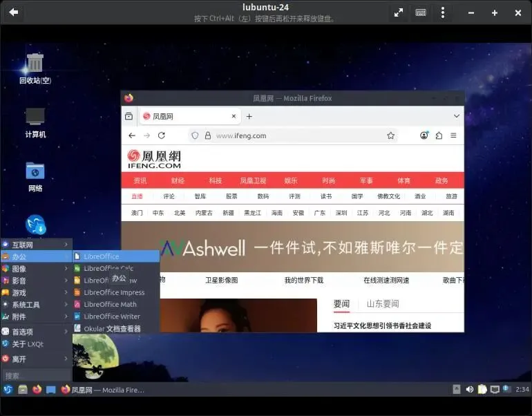
Task: Expand the 影音 menu category
Action: click(36, 281)
